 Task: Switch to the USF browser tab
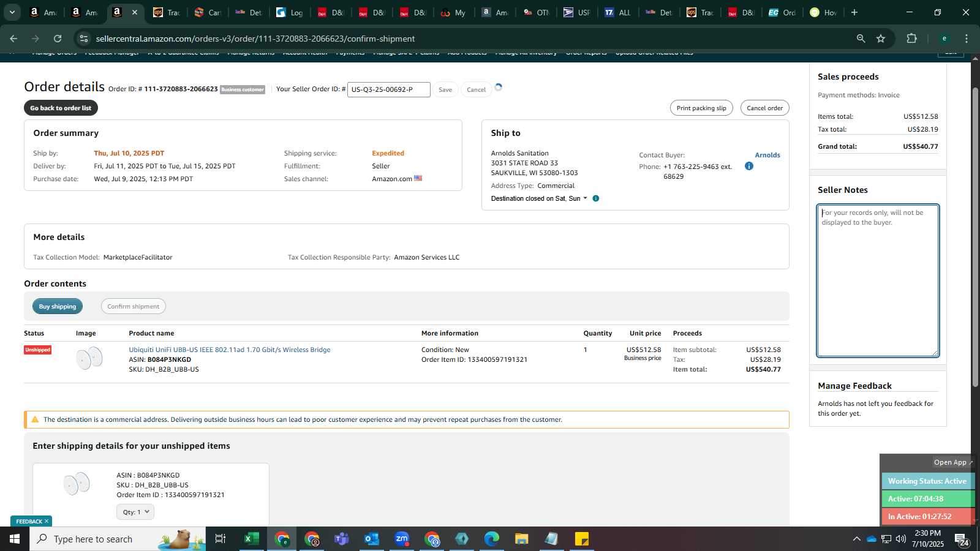pos(577,12)
